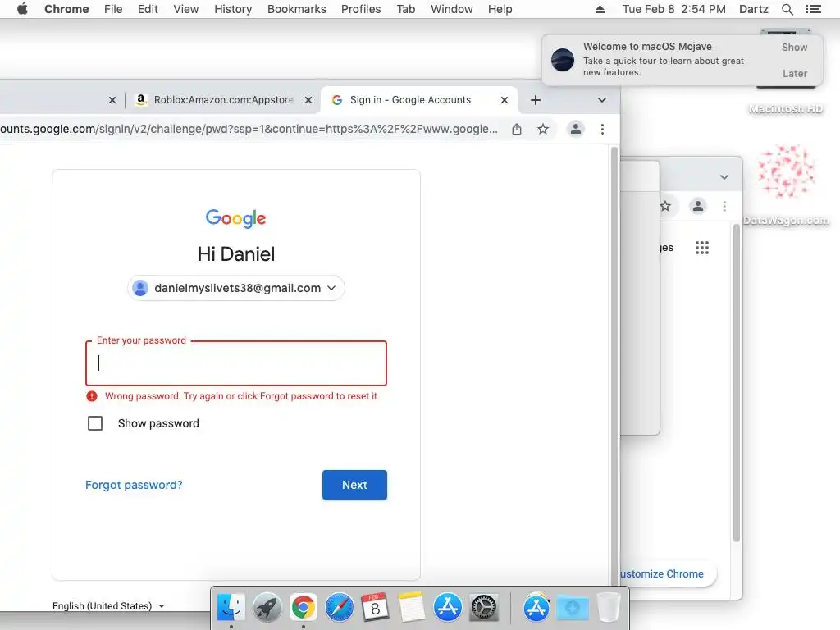Click the Dartz user name in the menu bar
The image size is (840, 630).
tap(753, 9)
